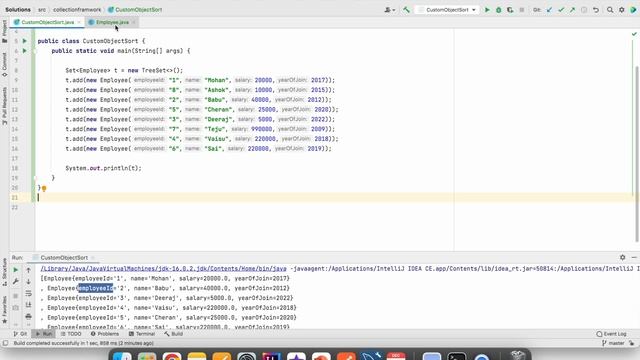Click the print icon in the Run console
This screenshot has width=640, height=360.
(x=29, y=316)
